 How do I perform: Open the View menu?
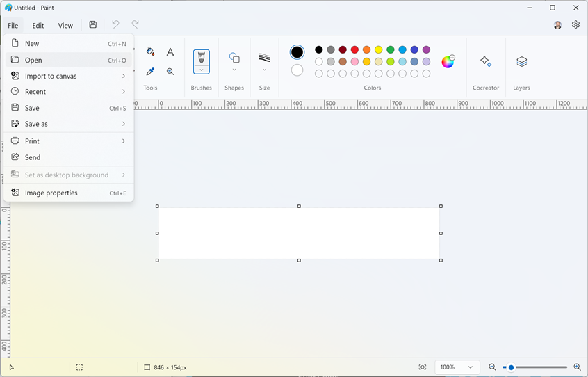point(65,26)
